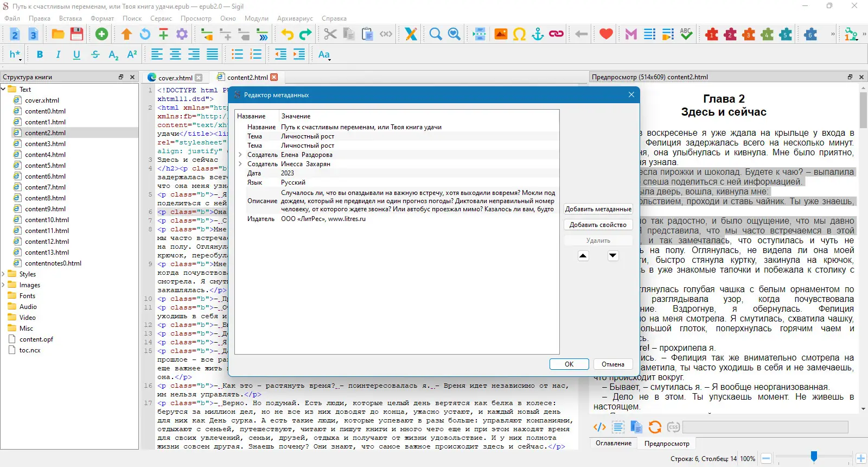Viewport: 868px width, 467px height.
Task: Expand the Инесса Захарян creator row
Action: [x=240, y=164]
